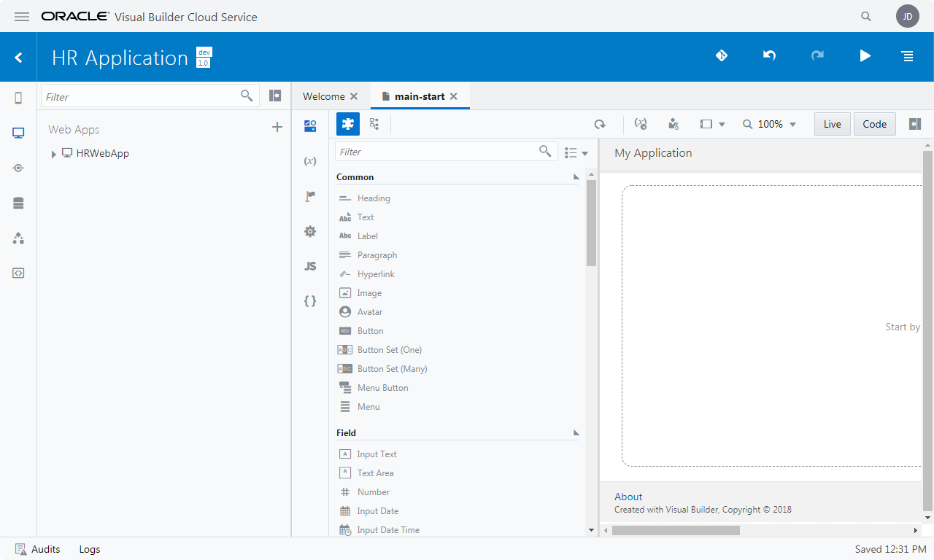Image resolution: width=934 pixels, height=560 pixels.
Task: Switch designer to Code view
Action: point(875,124)
